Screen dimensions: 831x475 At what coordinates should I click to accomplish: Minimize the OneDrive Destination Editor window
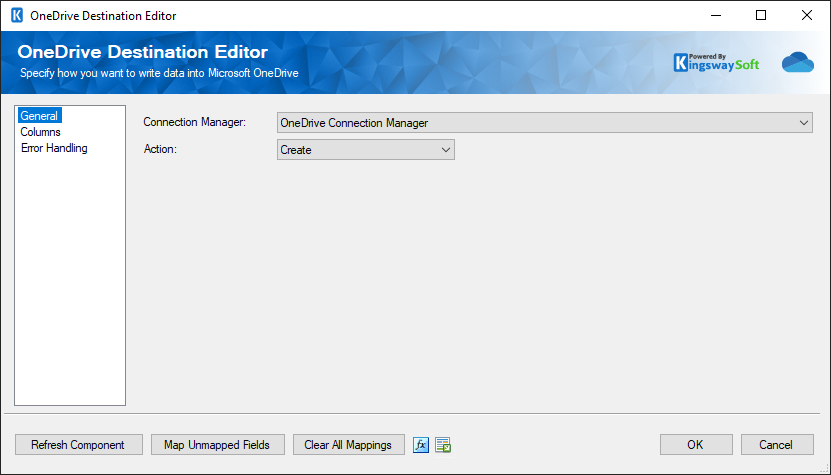715,15
